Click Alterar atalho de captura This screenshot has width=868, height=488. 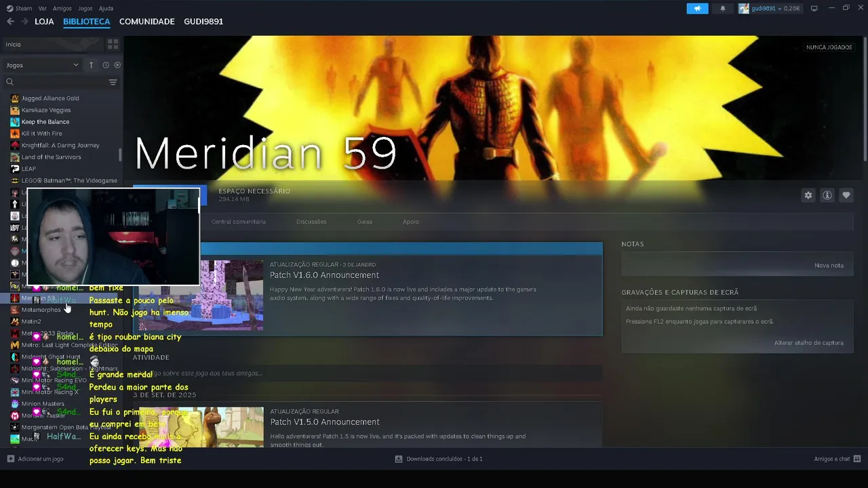point(809,343)
